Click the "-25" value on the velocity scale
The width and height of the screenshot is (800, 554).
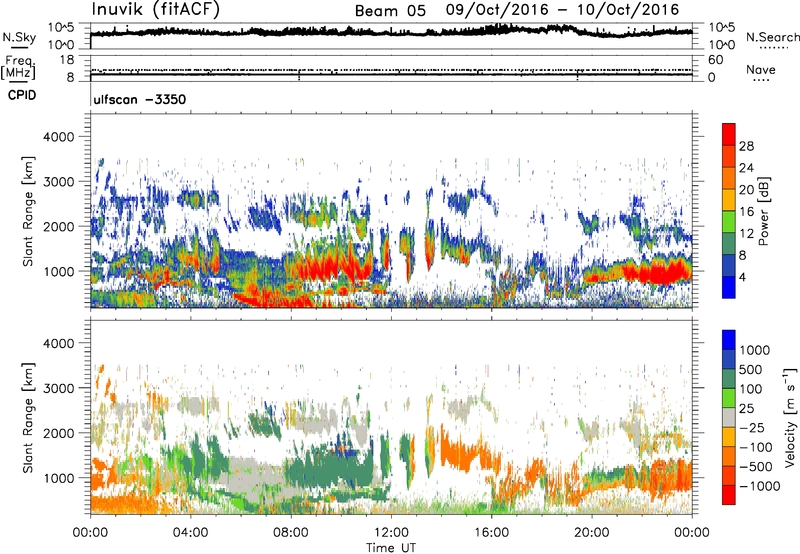[750, 428]
